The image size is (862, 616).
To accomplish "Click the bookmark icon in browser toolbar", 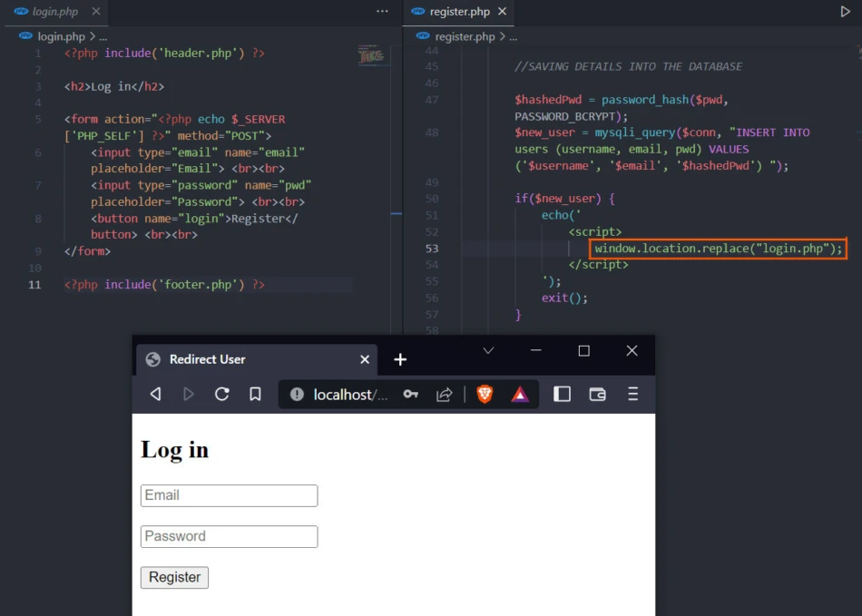I will [x=256, y=394].
